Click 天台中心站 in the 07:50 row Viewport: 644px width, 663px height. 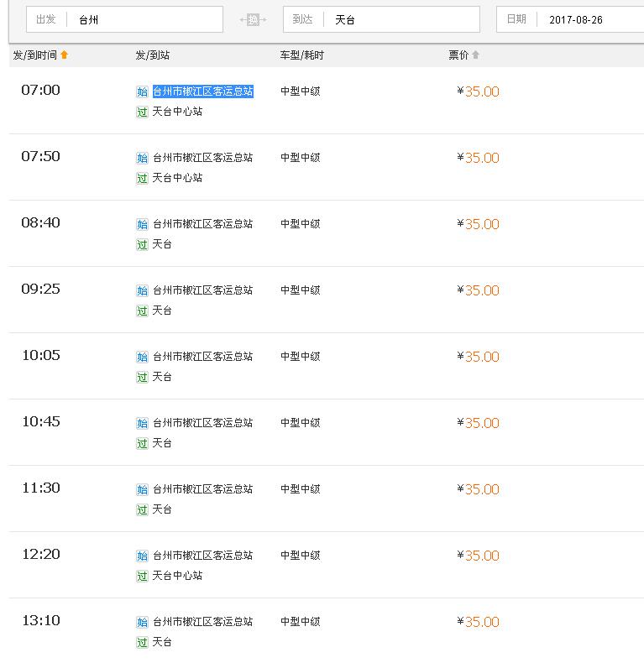click(x=177, y=178)
